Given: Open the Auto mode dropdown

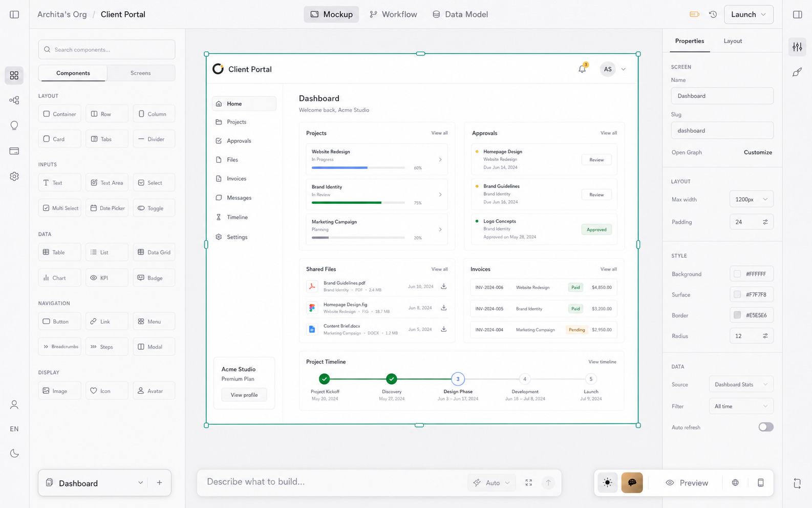Looking at the screenshot, I should point(492,483).
